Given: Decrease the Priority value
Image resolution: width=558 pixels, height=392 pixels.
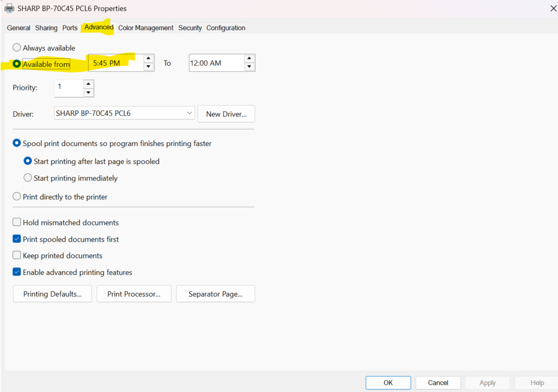Looking at the screenshot, I should coord(88,92).
